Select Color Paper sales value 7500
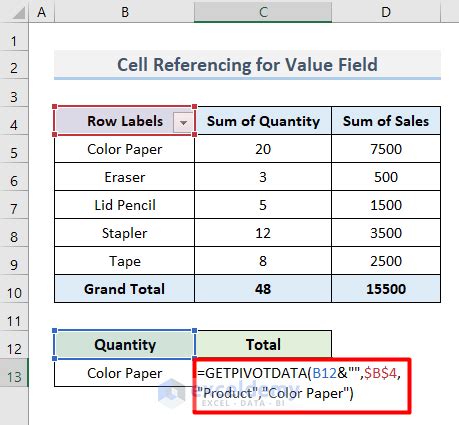Screen dimensions: 459x425 386,149
